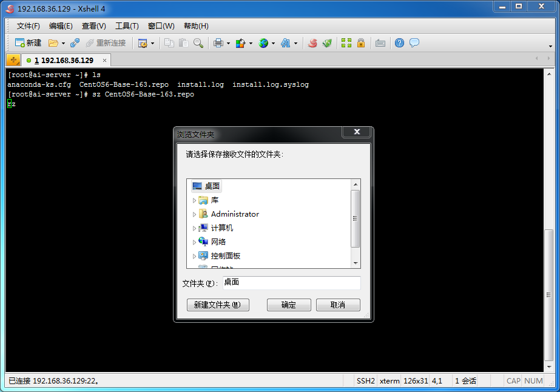
Task: Open the help question mark icon
Action: point(399,43)
